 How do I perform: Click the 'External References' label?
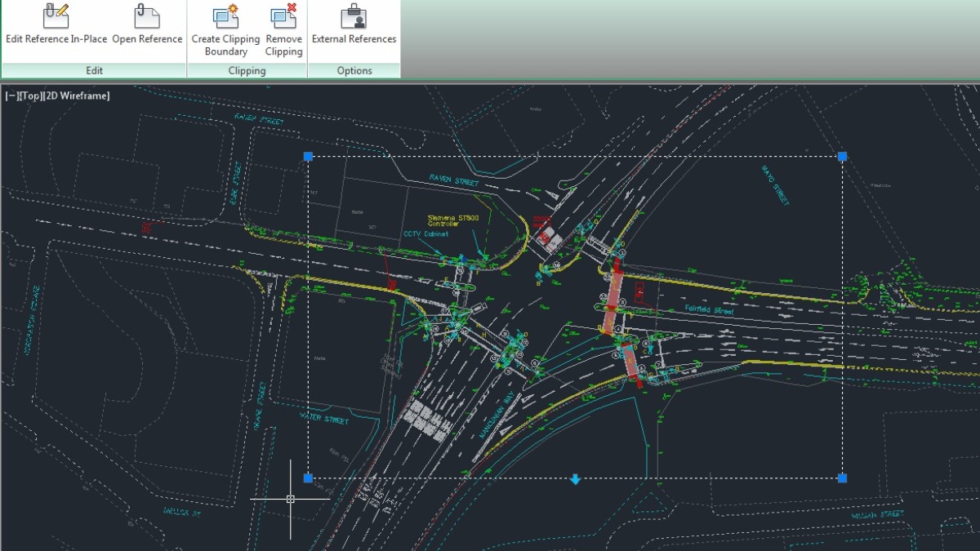pos(354,39)
